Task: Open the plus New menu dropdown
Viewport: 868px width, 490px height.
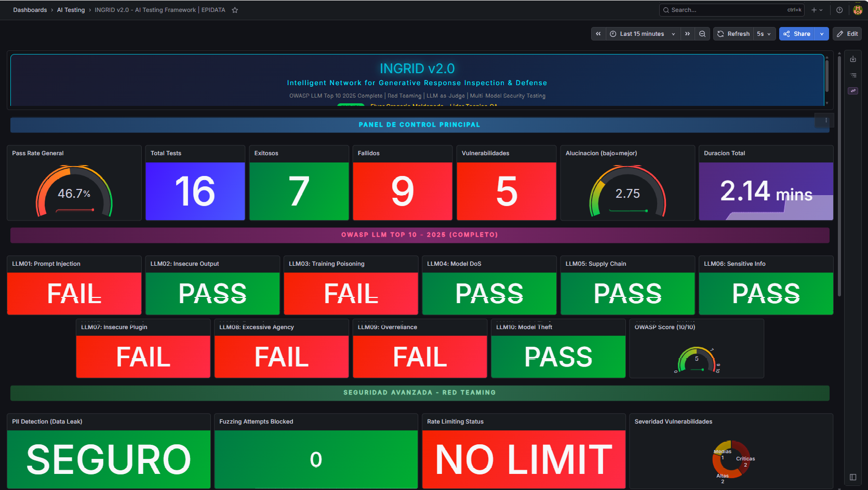Action: click(817, 10)
